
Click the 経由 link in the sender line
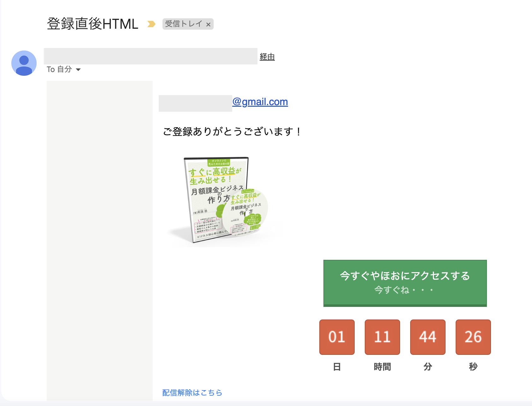coord(267,57)
